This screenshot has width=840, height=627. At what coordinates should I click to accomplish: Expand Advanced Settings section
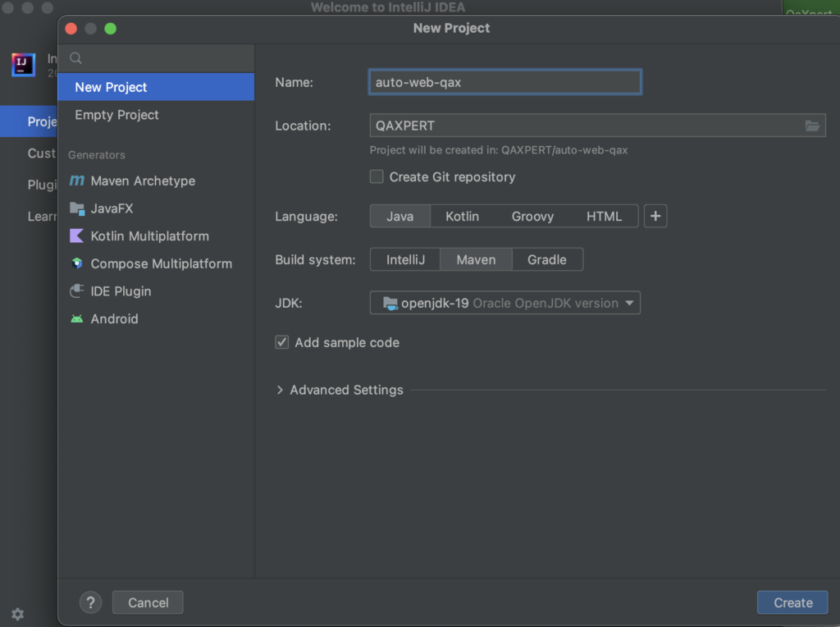tap(280, 390)
